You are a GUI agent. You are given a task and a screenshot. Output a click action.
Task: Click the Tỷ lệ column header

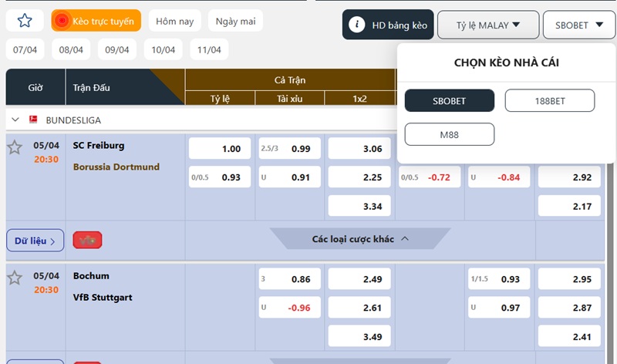coord(220,98)
